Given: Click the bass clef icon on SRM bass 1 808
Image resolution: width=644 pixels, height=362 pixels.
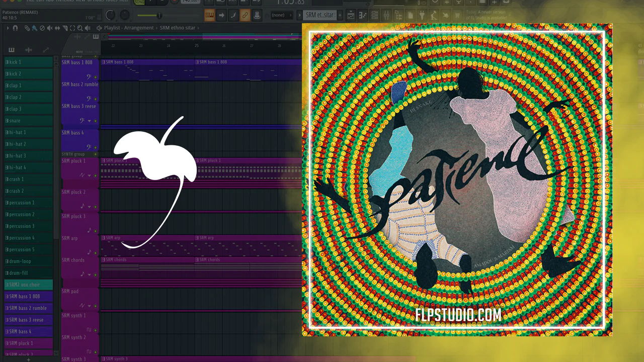Looking at the screenshot, I should 89,76.
